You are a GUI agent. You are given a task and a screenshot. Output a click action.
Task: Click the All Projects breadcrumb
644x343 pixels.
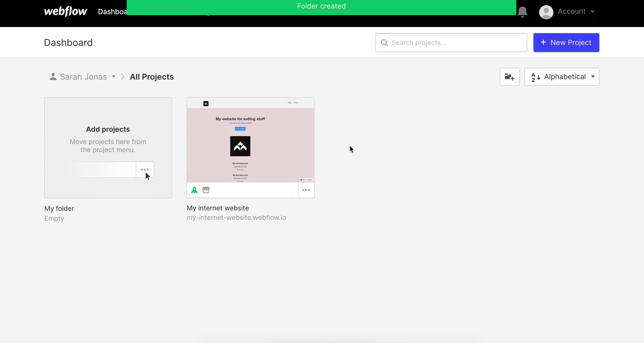coord(152,77)
